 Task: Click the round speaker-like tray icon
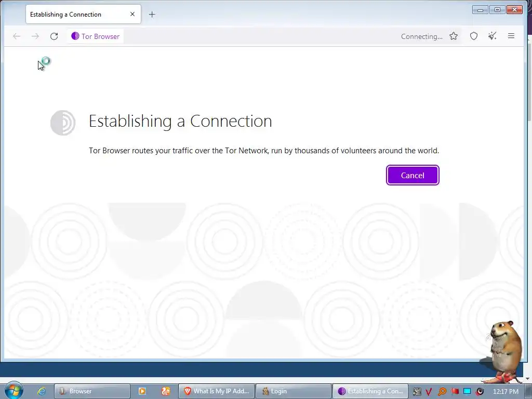pyautogui.click(x=480, y=392)
